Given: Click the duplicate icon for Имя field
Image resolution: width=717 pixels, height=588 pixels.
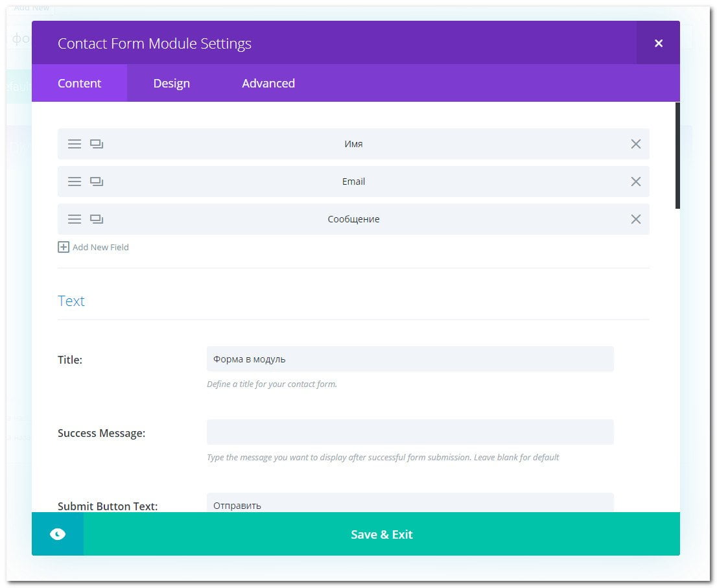Looking at the screenshot, I should click(97, 144).
